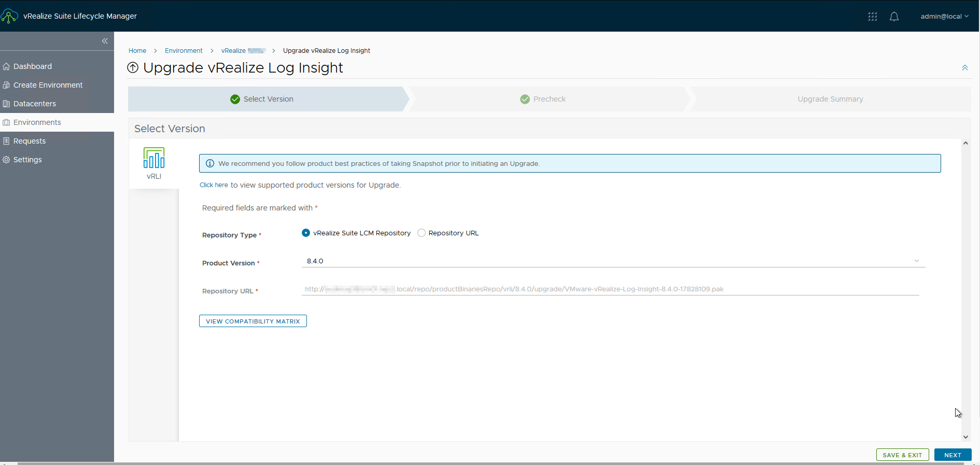Open the notifications bell

pyautogui.click(x=894, y=17)
